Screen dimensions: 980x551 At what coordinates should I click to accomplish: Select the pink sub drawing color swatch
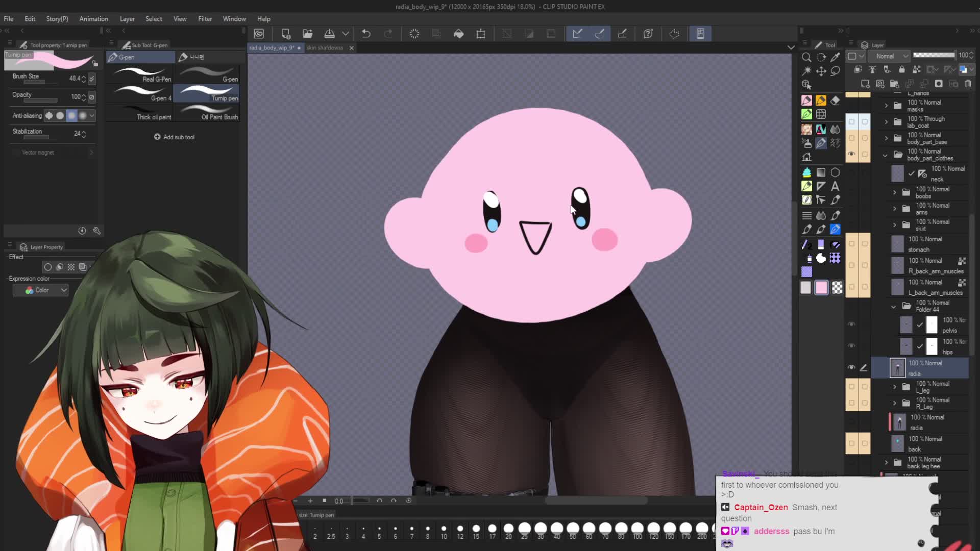(821, 288)
